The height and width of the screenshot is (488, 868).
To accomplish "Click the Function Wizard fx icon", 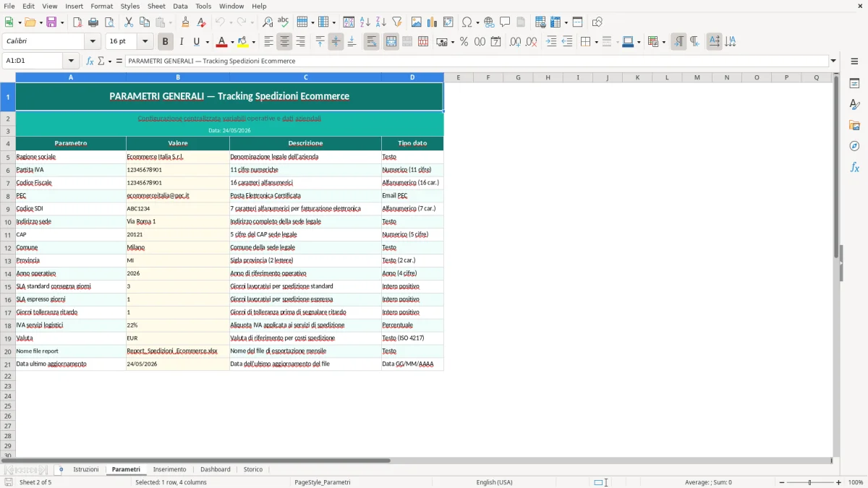I will tap(90, 61).
